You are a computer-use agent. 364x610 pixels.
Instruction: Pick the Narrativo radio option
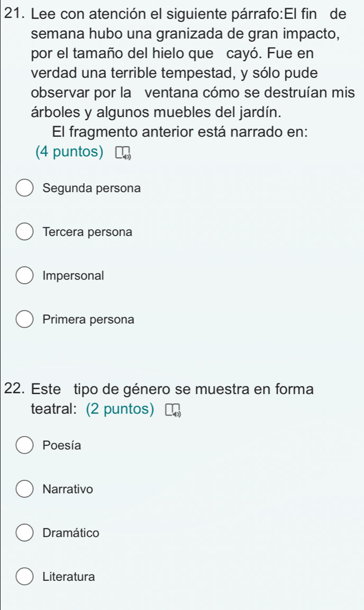coord(24,489)
